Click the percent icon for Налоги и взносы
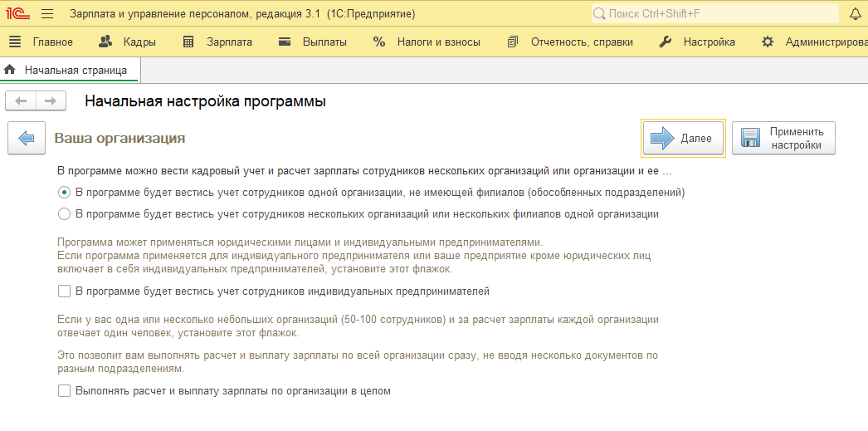868x431 pixels. [x=379, y=42]
